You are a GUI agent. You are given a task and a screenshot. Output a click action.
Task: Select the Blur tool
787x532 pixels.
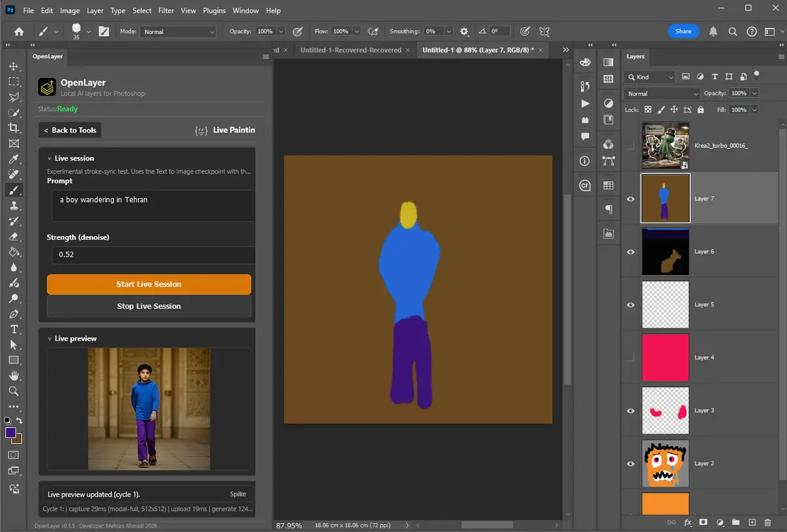[x=14, y=268]
